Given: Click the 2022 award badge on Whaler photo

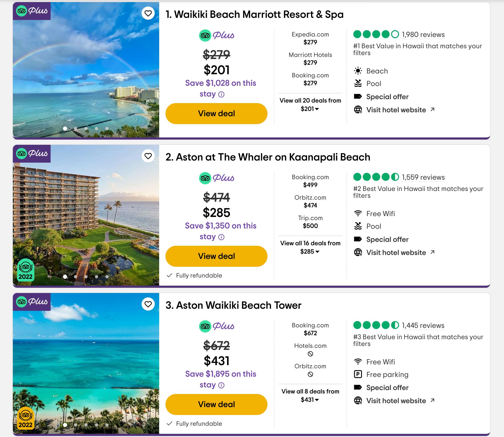Looking at the screenshot, I should tap(25, 270).
